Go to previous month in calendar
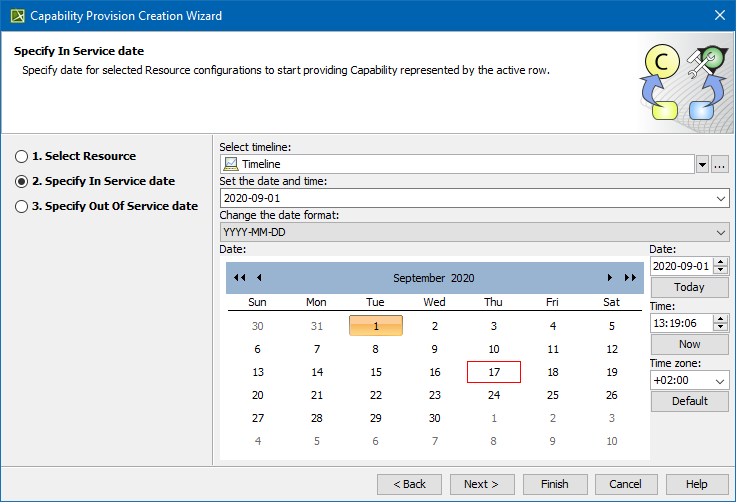Screen dimensions: 736x502 pos(259,278)
